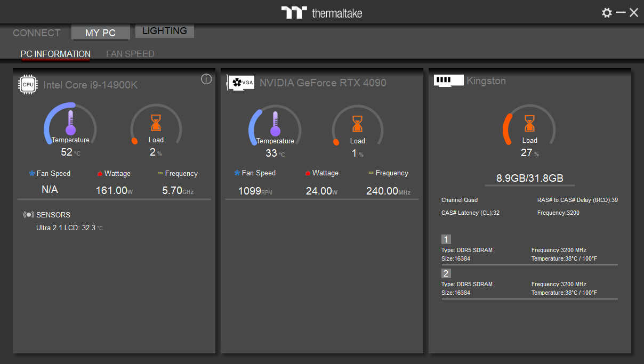The width and height of the screenshot is (644, 364).
Task: Click the GPU temperature value 33 °C
Action: [275, 153]
